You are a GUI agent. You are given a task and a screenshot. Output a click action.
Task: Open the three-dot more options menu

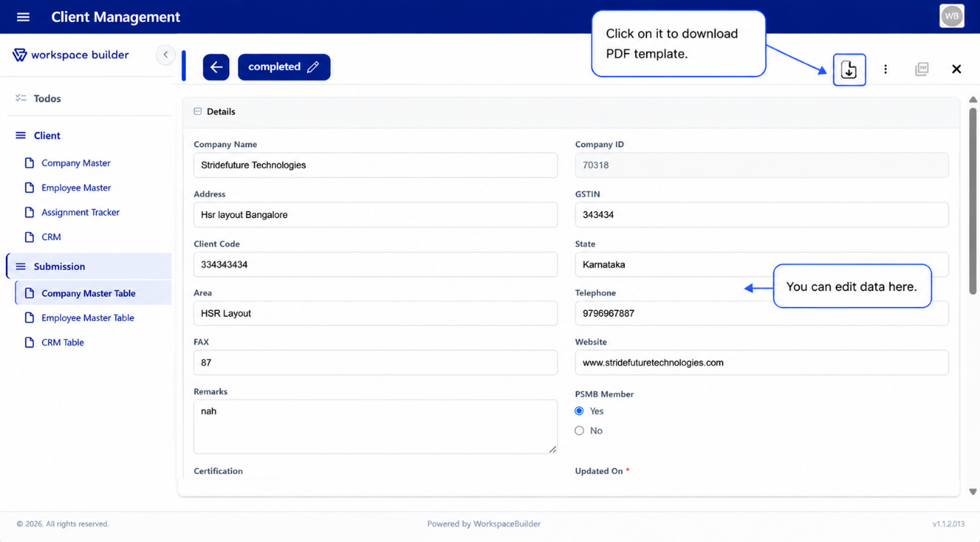(886, 69)
